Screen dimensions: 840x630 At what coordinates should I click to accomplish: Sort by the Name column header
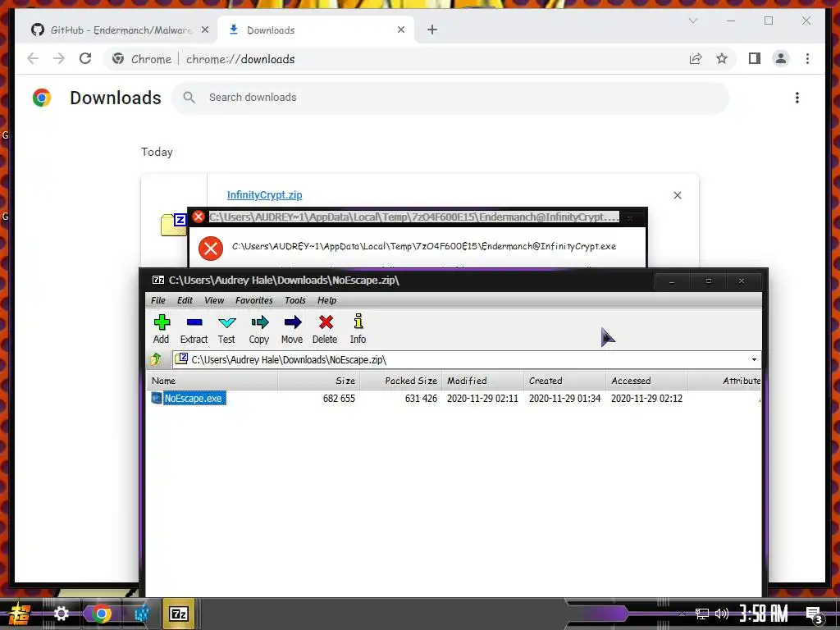click(x=212, y=381)
